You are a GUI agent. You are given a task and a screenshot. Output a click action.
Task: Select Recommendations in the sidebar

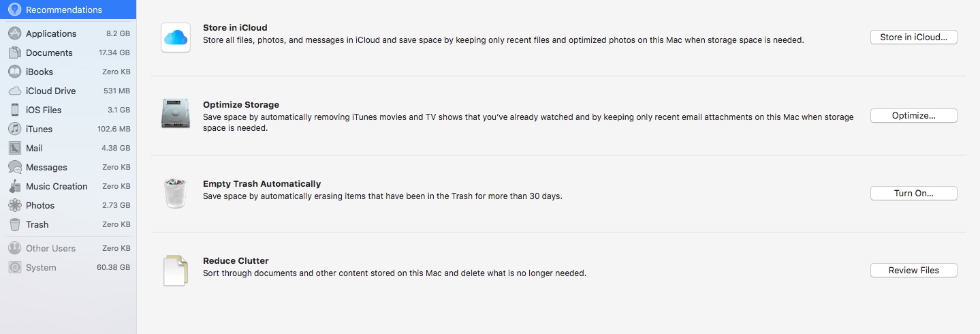pos(68,10)
